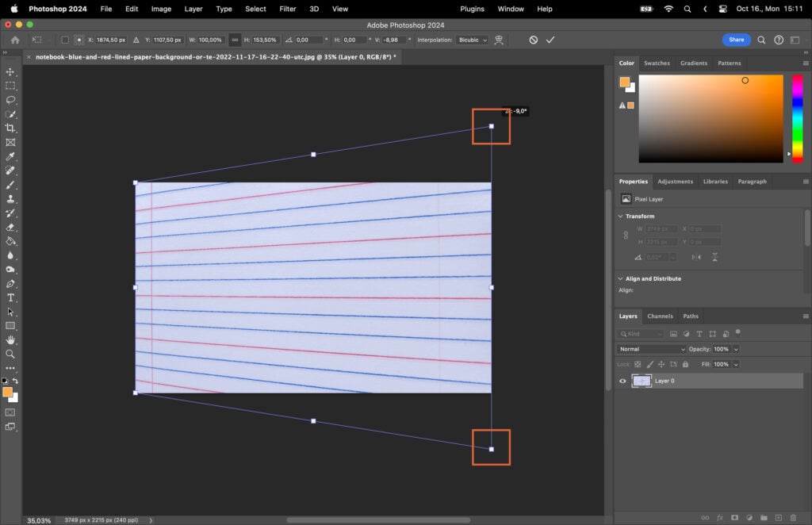Select the Move tool
The image size is (812, 525).
(x=11, y=71)
